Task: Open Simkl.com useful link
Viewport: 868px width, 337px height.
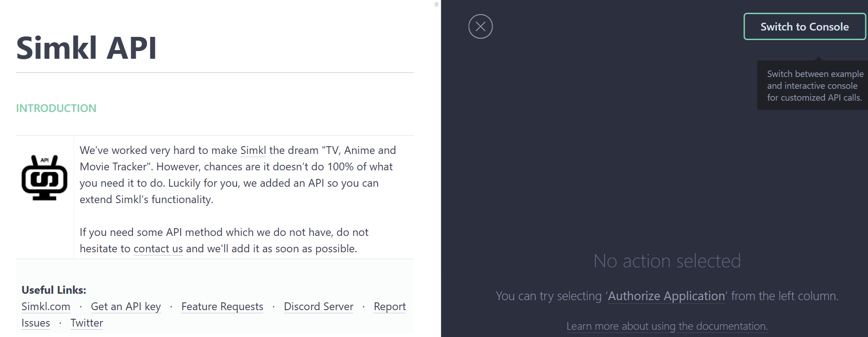Action: coord(46,306)
